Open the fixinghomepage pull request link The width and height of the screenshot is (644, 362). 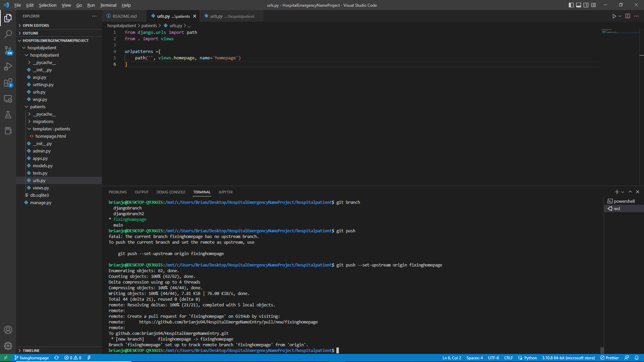click(x=229, y=322)
